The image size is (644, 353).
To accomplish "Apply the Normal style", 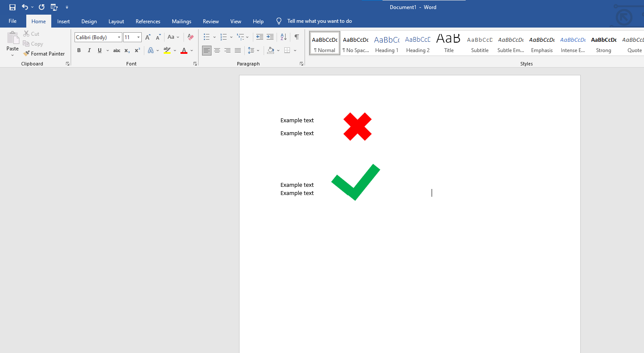I will coord(325,43).
